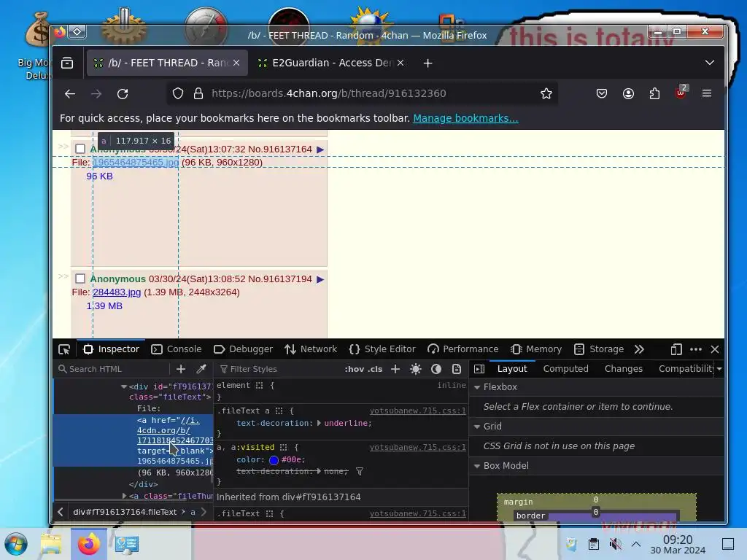
Task: Check the post No.916137164 checkbox
Action: tap(80, 149)
